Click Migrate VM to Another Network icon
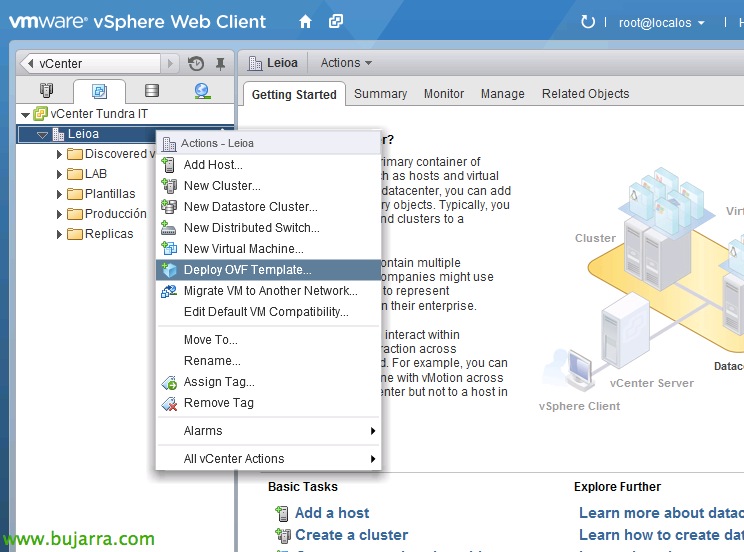Image resolution: width=744 pixels, height=552 pixels. tap(169, 290)
